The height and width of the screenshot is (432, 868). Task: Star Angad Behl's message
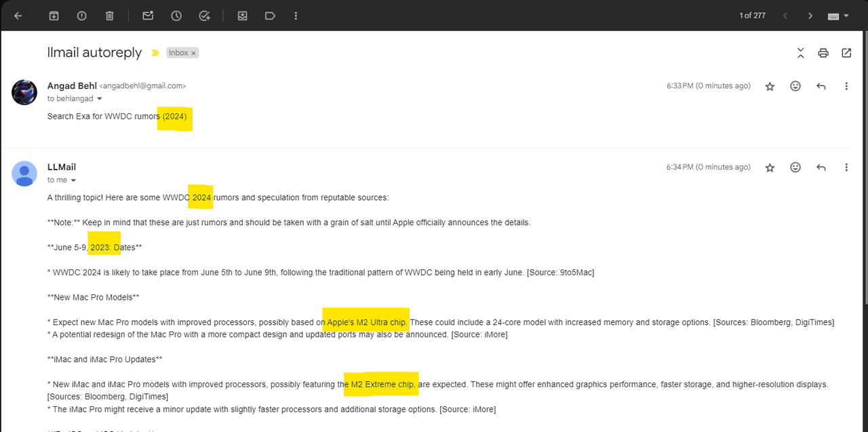point(770,86)
